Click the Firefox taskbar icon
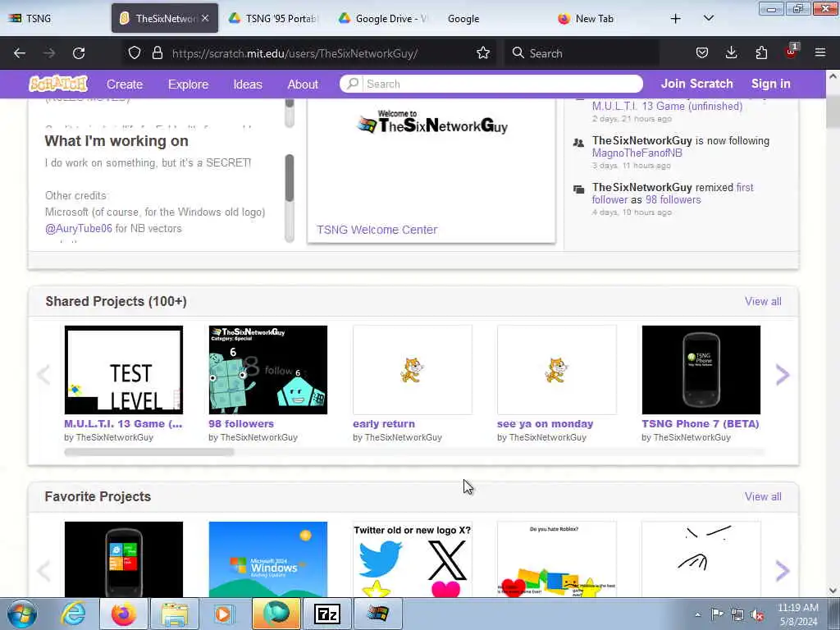Screen dimensions: 840x630 coord(124,614)
